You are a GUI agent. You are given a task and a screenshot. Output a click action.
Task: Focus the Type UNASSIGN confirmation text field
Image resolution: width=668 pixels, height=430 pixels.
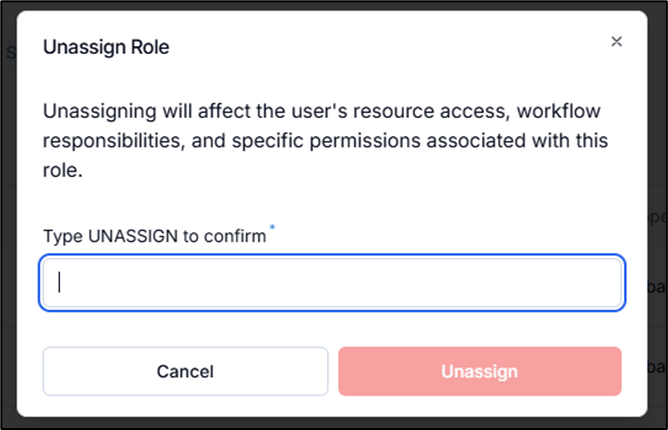coord(332,282)
